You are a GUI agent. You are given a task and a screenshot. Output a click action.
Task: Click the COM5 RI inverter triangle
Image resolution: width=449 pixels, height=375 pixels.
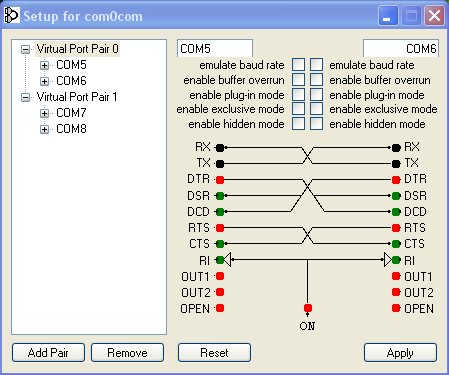coord(227,260)
